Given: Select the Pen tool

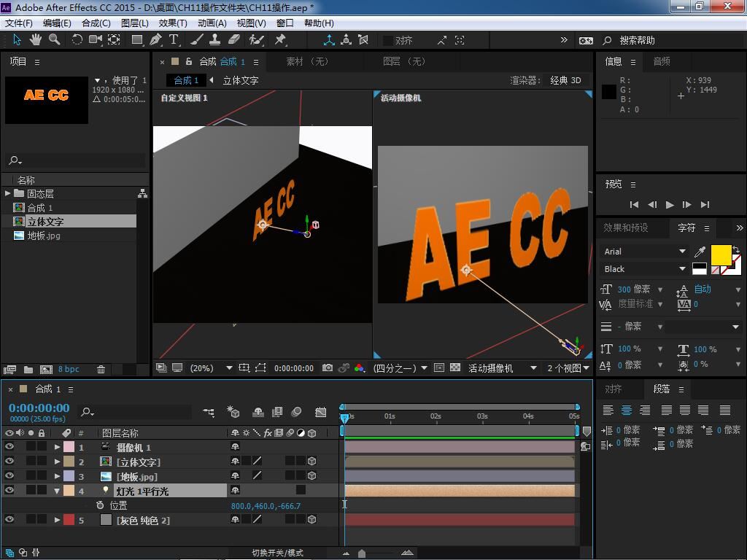Looking at the screenshot, I should coord(155,40).
